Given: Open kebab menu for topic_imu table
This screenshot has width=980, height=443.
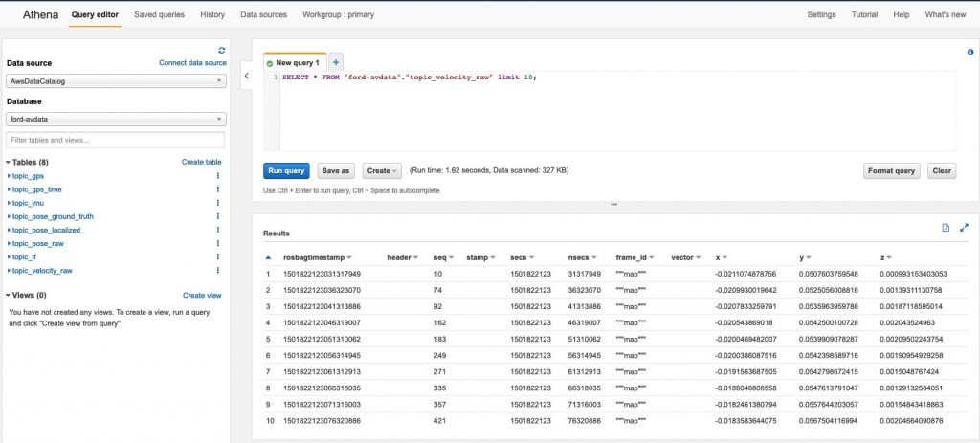Looking at the screenshot, I should 217,203.
